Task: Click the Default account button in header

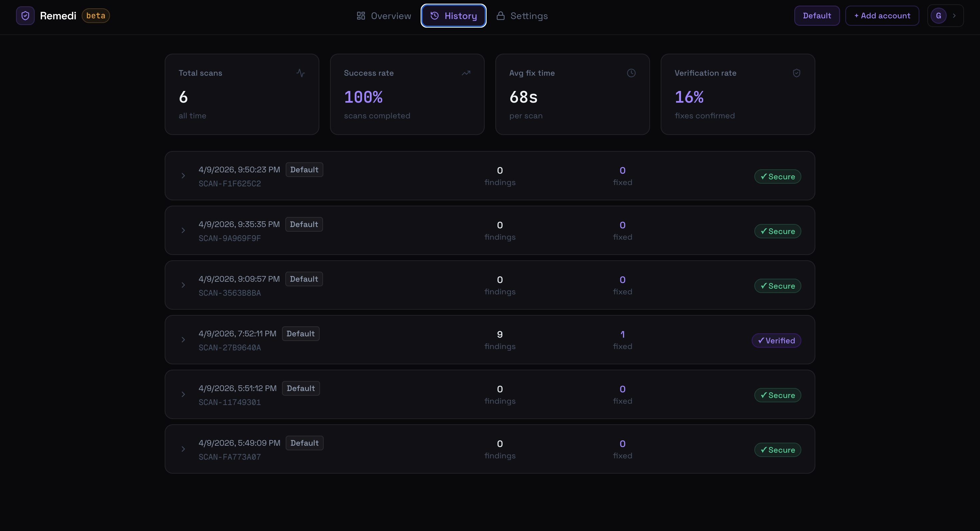Action: pyautogui.click(x=817, y=16)
